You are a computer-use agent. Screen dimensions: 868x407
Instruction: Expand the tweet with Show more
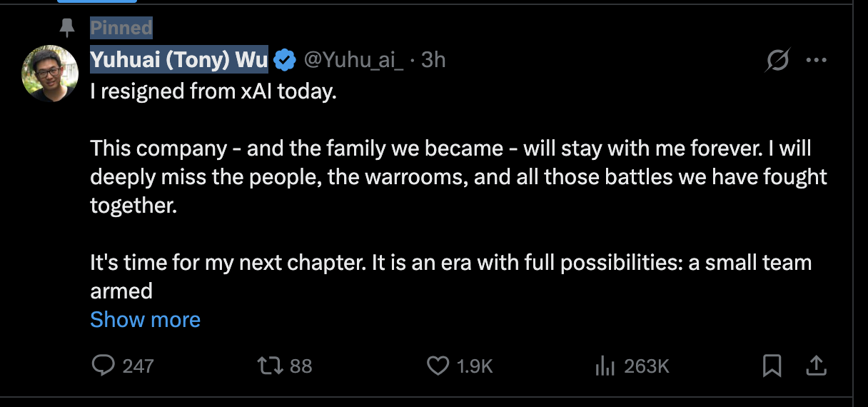(x=145, y=319)
